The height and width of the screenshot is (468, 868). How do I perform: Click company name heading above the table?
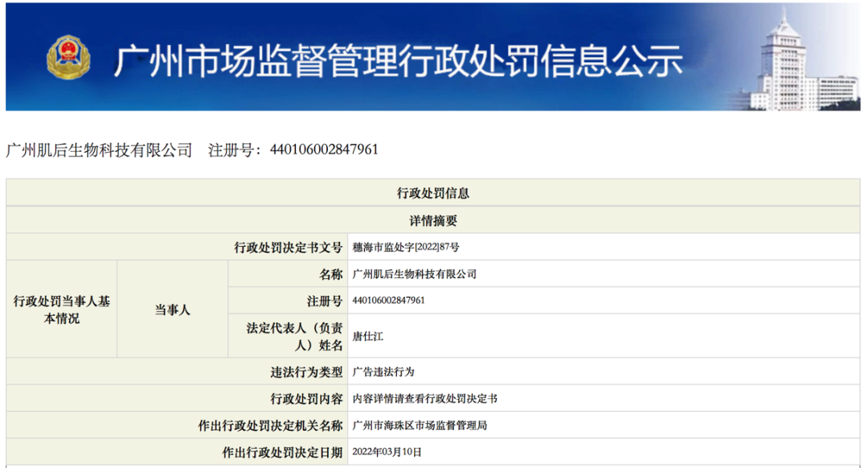point(99,150)
